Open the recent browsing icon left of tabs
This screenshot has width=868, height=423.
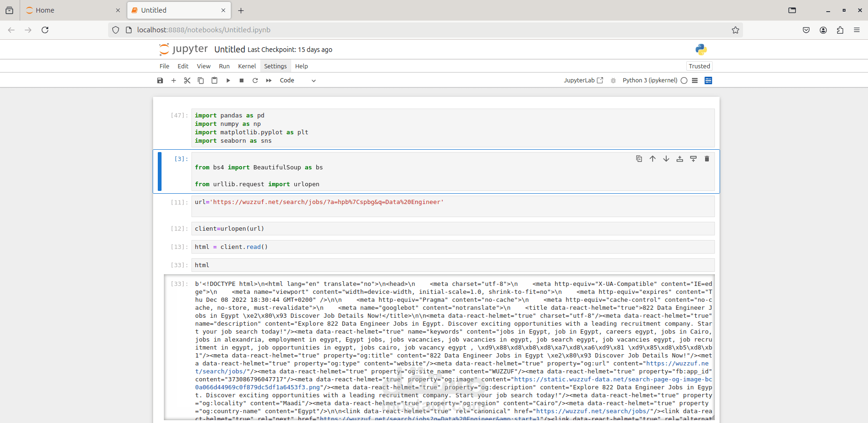point(9,10)
